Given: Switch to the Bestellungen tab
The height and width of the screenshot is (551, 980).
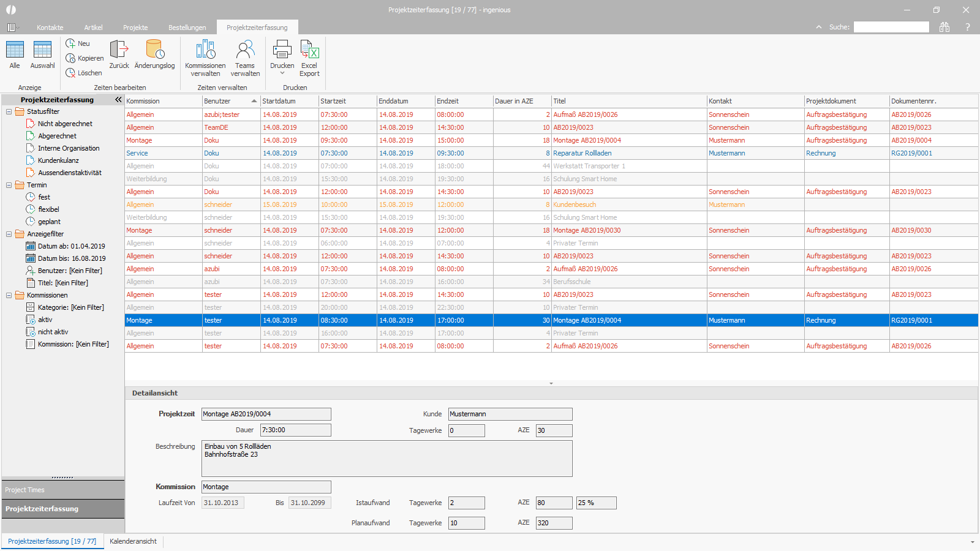Looking at the screenshot, I should click(187, 28).
